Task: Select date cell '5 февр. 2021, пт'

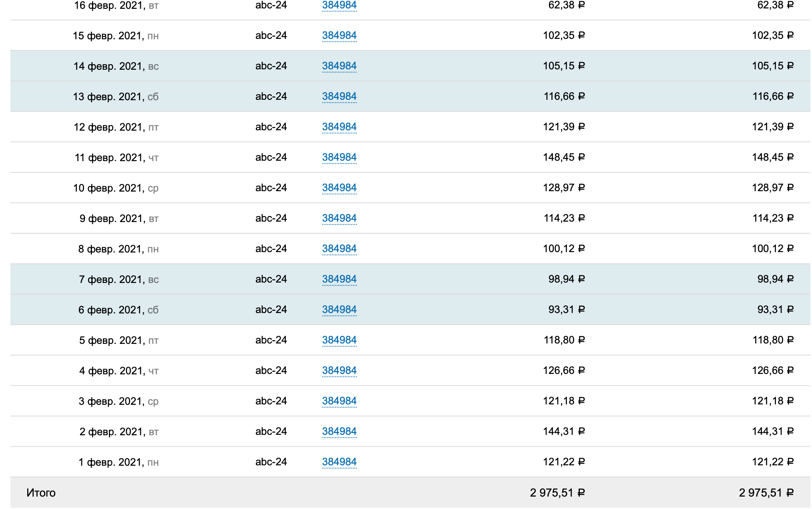Action: pyautogui.click(x=119, y=340)
